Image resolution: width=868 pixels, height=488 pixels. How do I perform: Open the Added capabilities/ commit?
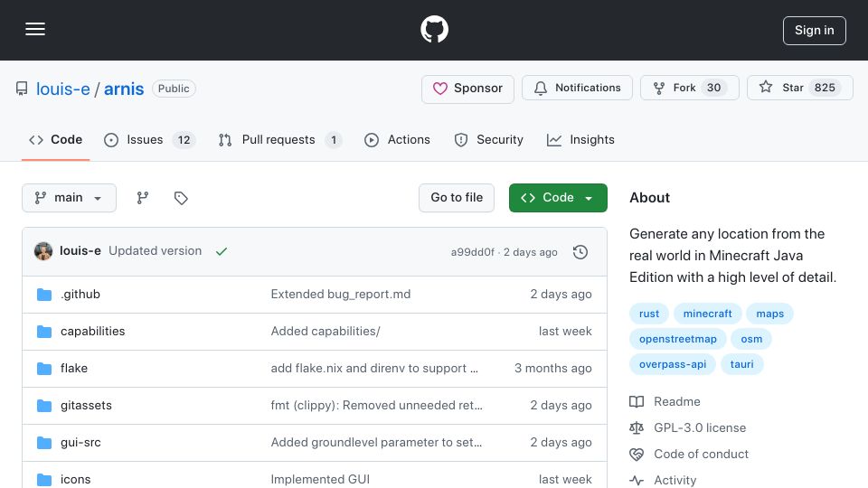[325, 331]
